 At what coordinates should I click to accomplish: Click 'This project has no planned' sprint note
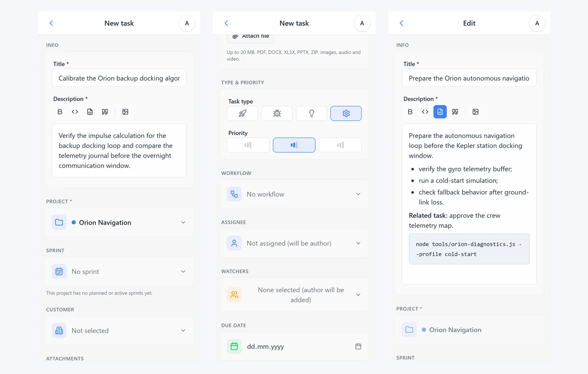click(99, 293)
